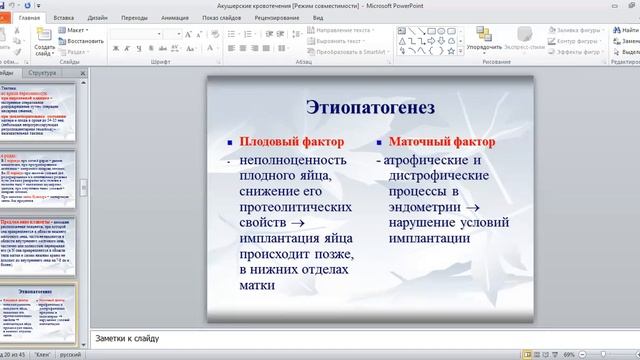Select the down arrow shape
Viewport: 640px width, 360px height.
coord(441,41)
